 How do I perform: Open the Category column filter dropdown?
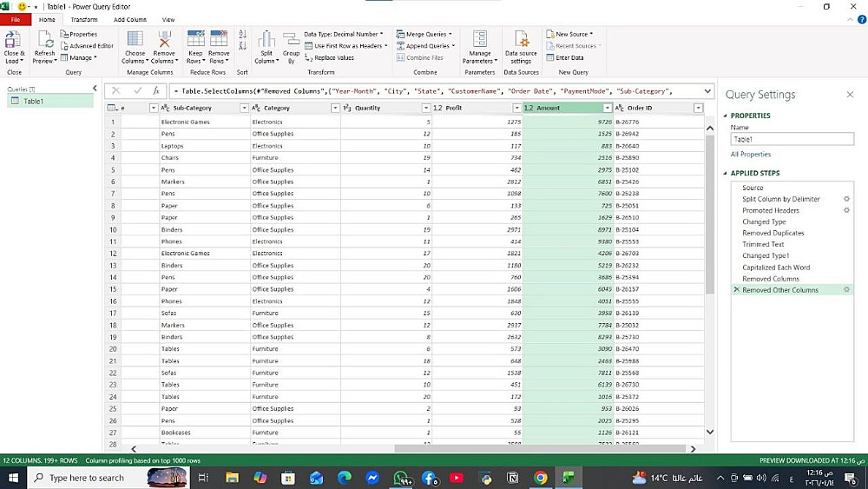point(335,109)
